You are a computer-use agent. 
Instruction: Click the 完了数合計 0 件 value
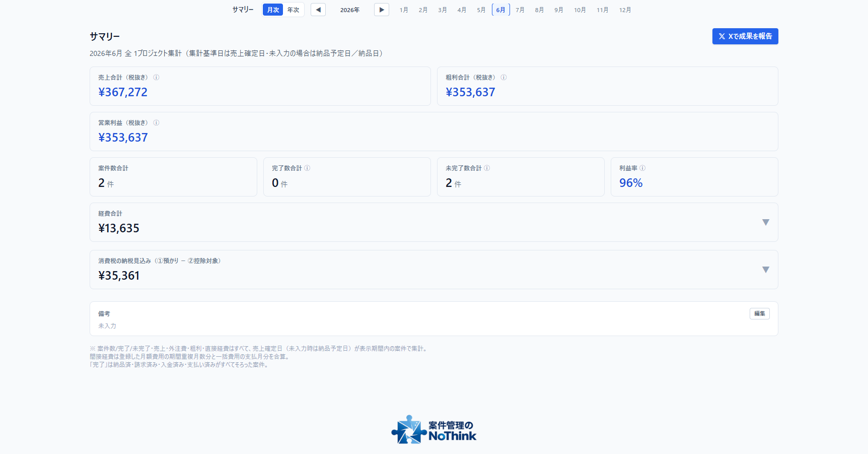click(280, 183)
